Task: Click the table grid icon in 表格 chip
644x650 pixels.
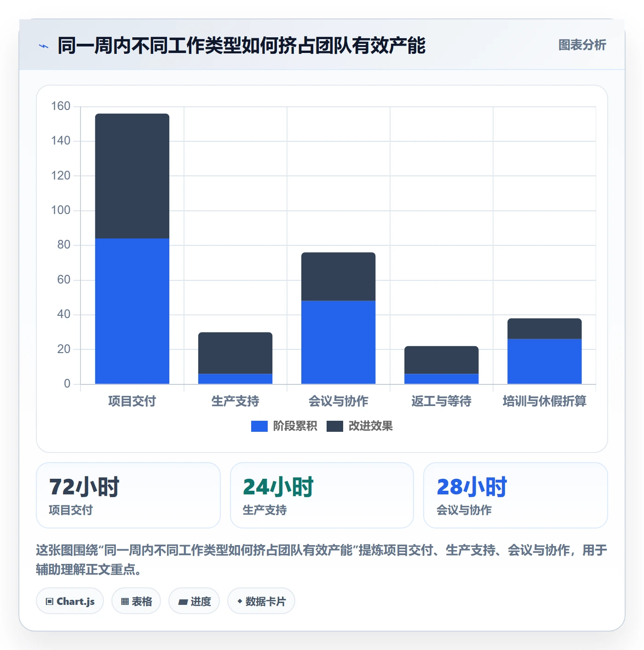Action: 125,602
